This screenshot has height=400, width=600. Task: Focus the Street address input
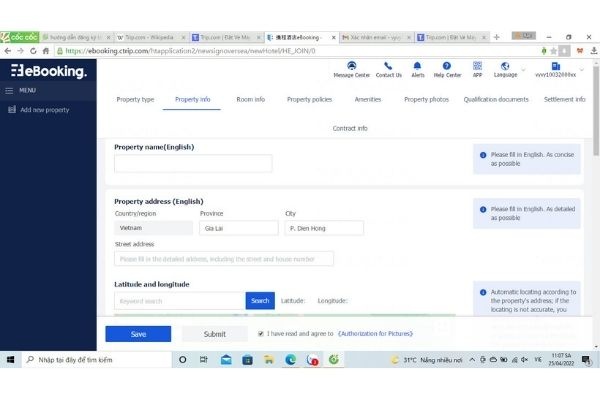tap(224, 259)
